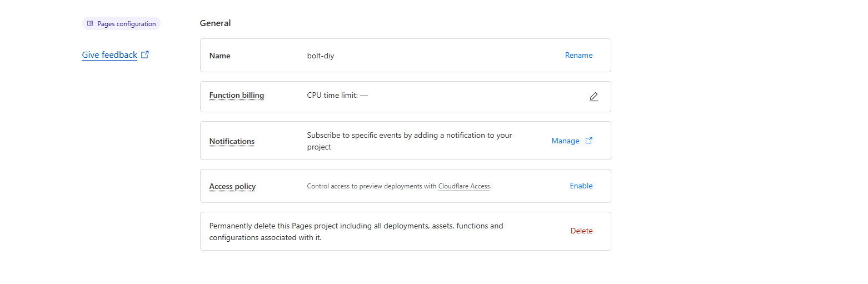Delete this Pages project
This screenshot has width=868, height=284.
(581, 231)
